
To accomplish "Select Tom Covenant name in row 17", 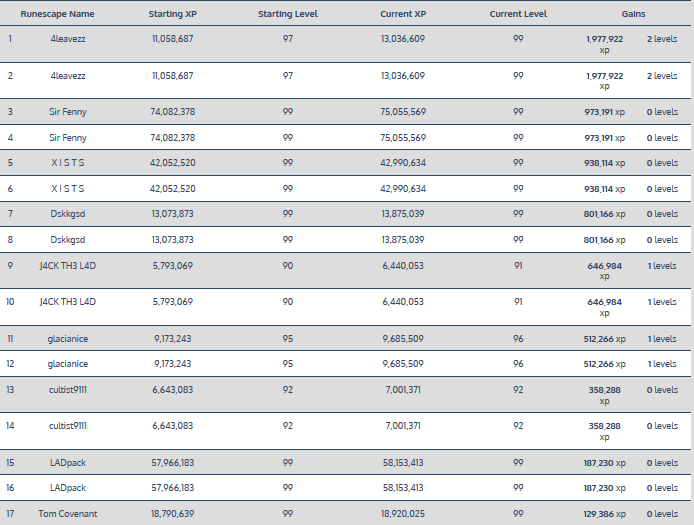I will click(68, 513).
